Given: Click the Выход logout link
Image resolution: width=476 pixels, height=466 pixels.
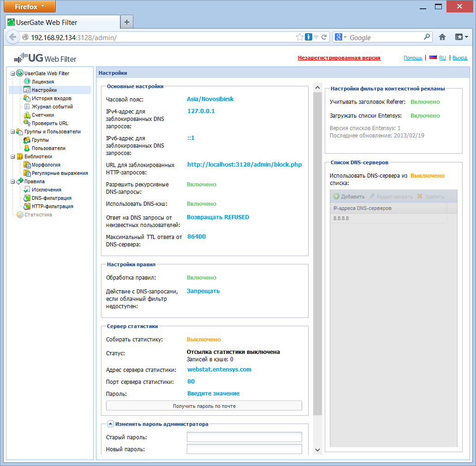Looking at the screenshot, I should [460, 58].
